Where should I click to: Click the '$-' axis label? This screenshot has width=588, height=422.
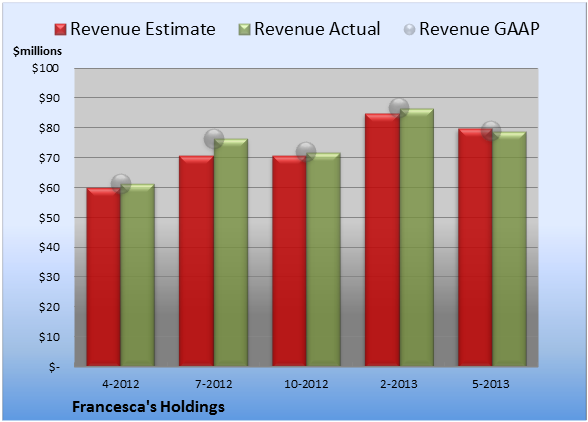[x=54, y=367]
